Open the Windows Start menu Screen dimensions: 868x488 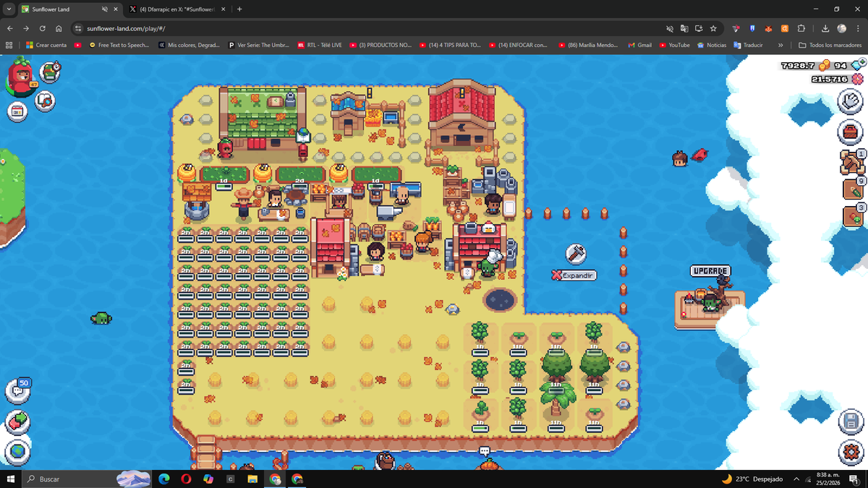click(x=9, y=479)
